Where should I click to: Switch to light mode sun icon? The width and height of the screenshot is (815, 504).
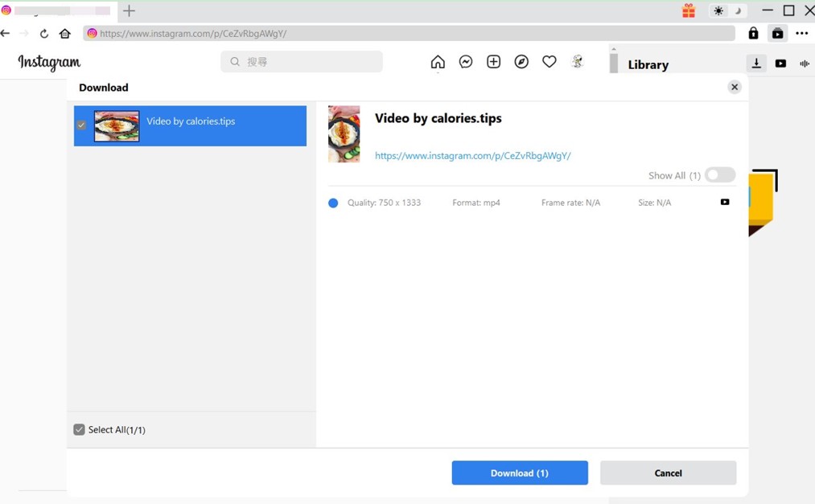718,11
